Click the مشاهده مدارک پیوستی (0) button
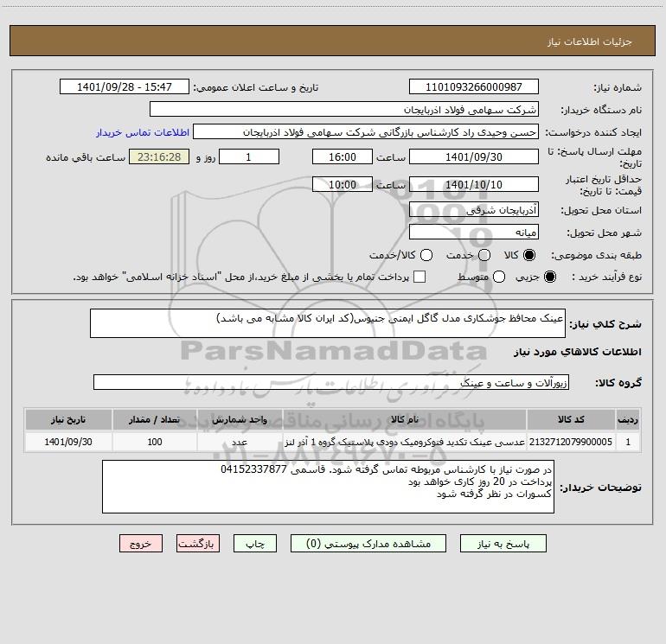The image size is (666, 644). [368, 544]
